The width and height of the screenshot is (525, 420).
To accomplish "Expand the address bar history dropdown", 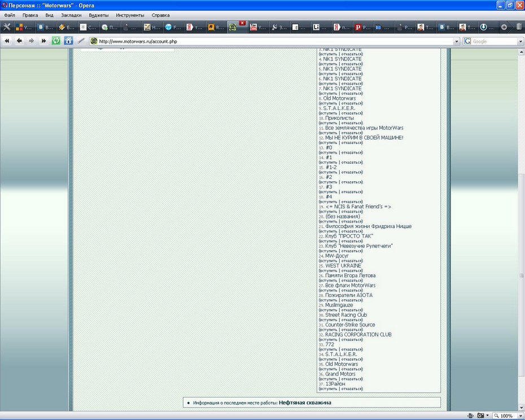I will click(x=456, y=41).
